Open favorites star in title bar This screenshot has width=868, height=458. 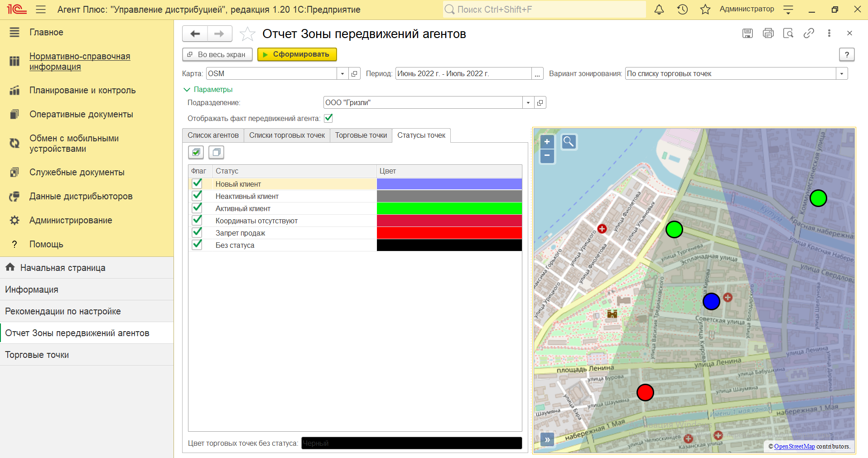click(x=705, y=10)
